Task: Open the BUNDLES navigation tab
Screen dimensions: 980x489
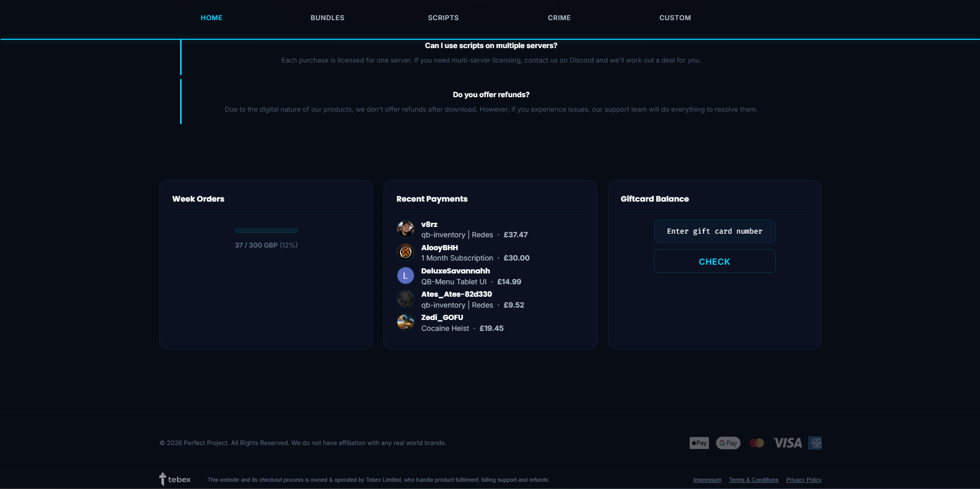Action: [x=328, y=18]
